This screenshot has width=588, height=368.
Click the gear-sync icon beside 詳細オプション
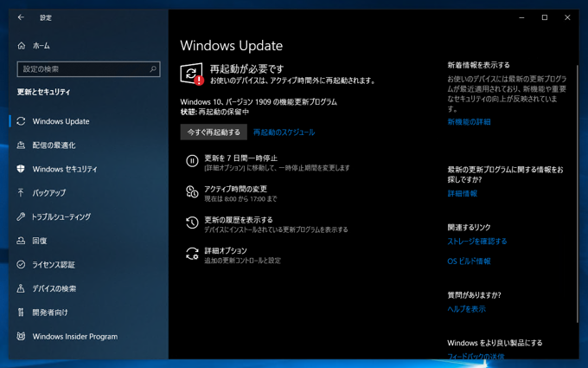[192, 254]
